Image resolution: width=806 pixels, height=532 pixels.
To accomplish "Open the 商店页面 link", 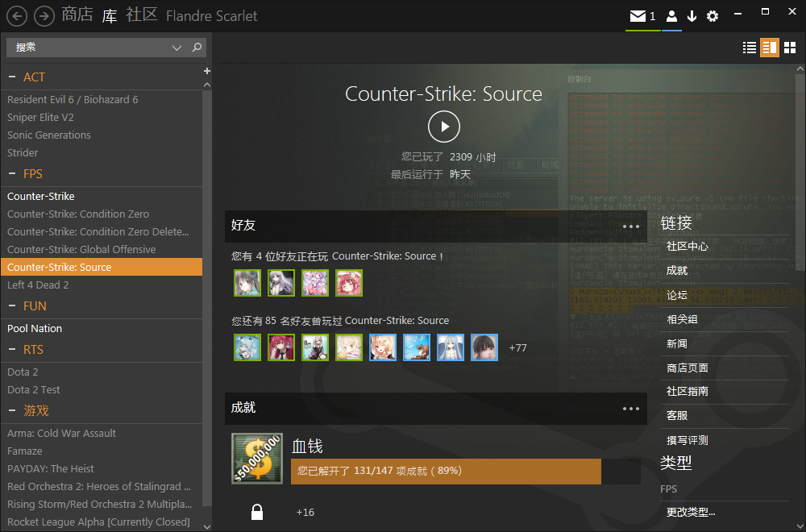I will (x=688, y=368).
